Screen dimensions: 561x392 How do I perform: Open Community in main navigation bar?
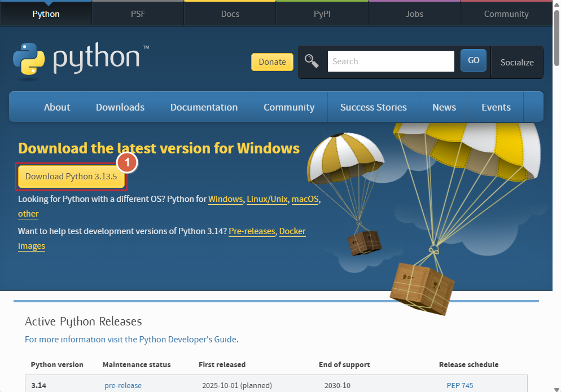coord(289,107)
